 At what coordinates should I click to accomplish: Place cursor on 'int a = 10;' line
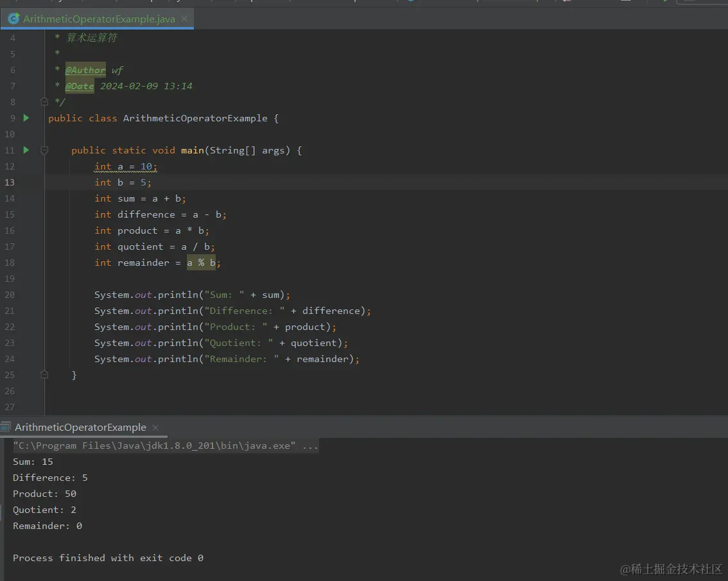pos(126,166)
